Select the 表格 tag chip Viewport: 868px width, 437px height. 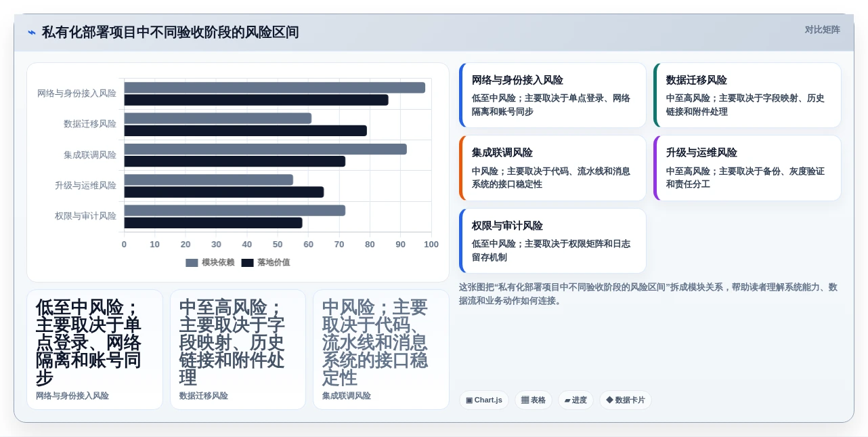coord(534,400)
